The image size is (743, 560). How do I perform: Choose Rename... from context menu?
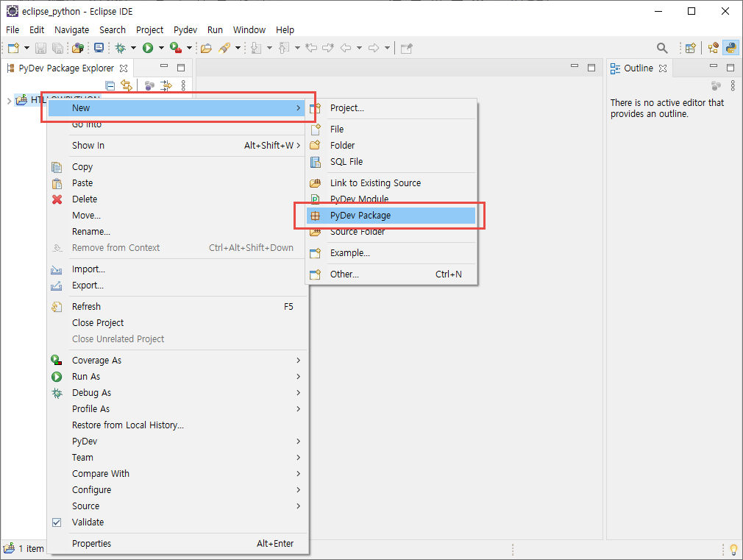(178, 231)
